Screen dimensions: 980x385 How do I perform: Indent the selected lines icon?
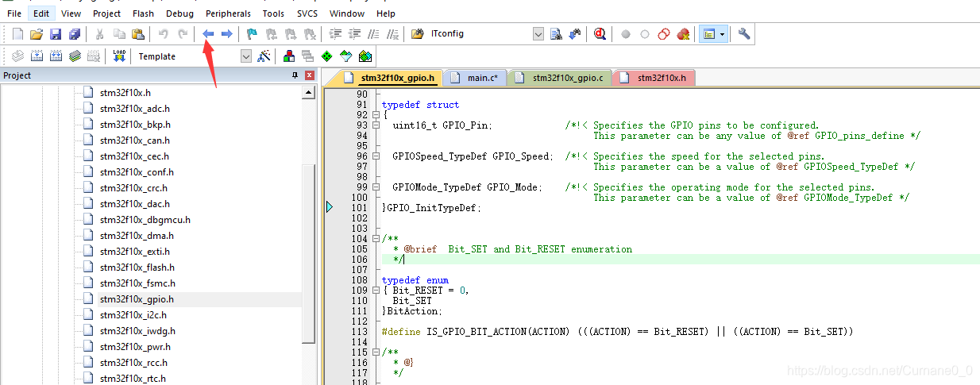[335, 34]
